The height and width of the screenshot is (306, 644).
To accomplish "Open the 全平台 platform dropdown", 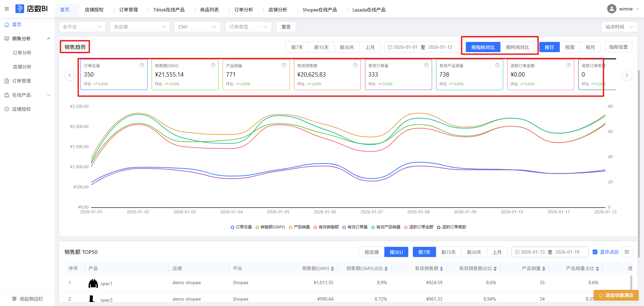I will tap(82, 27).
